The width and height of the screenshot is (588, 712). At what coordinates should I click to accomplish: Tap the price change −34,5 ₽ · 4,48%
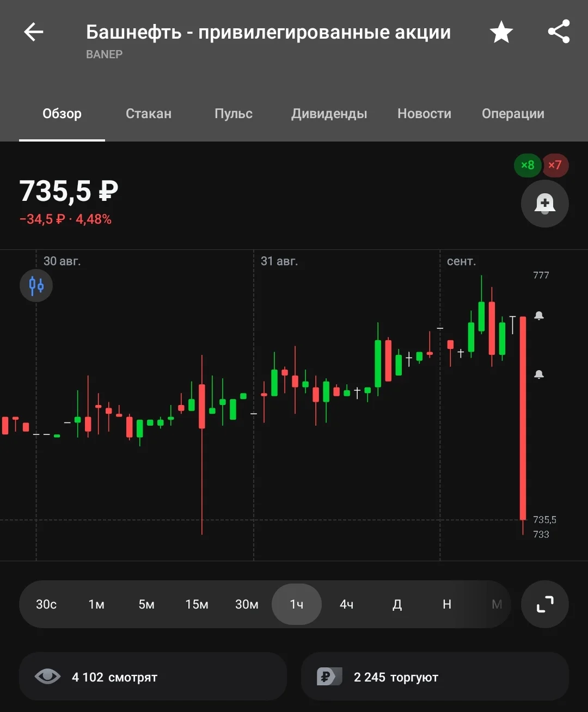point(65,219)
